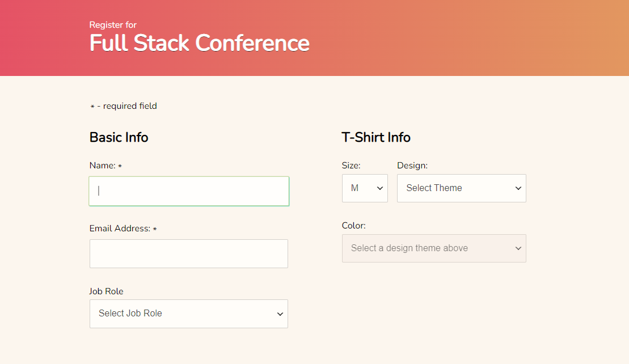Click the asterisk next to Email Address
629x364 pixels.
click(155, 228)
